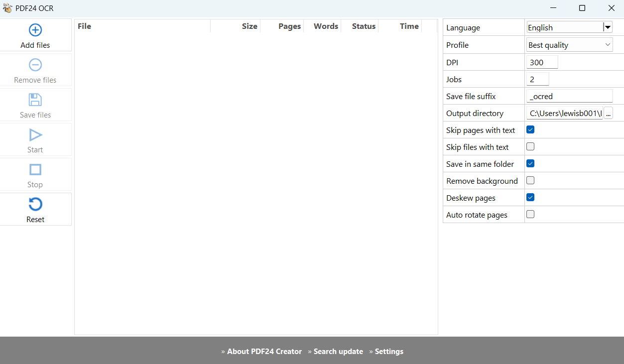This screenshot has height=364, width=624.
Task: Click the Jobs input field
Action: 538,79
